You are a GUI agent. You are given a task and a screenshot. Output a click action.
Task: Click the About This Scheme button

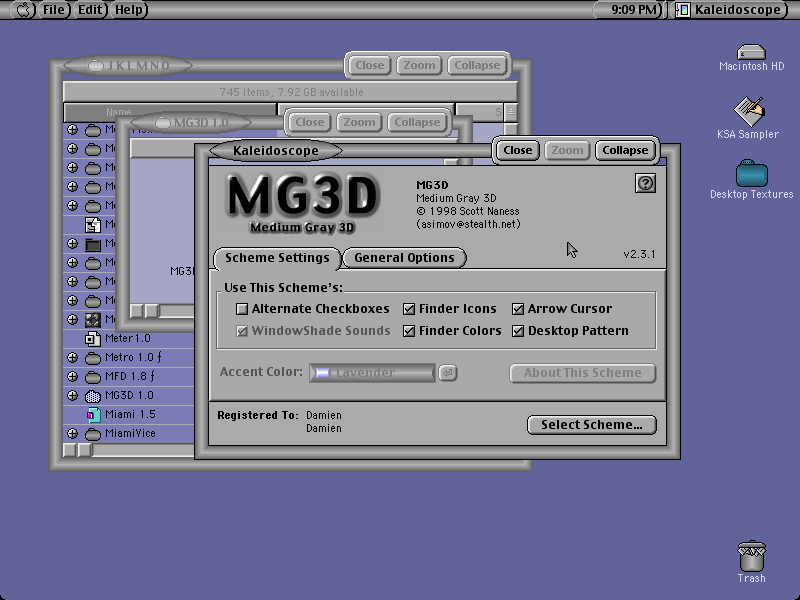click(x=583, y=373)
